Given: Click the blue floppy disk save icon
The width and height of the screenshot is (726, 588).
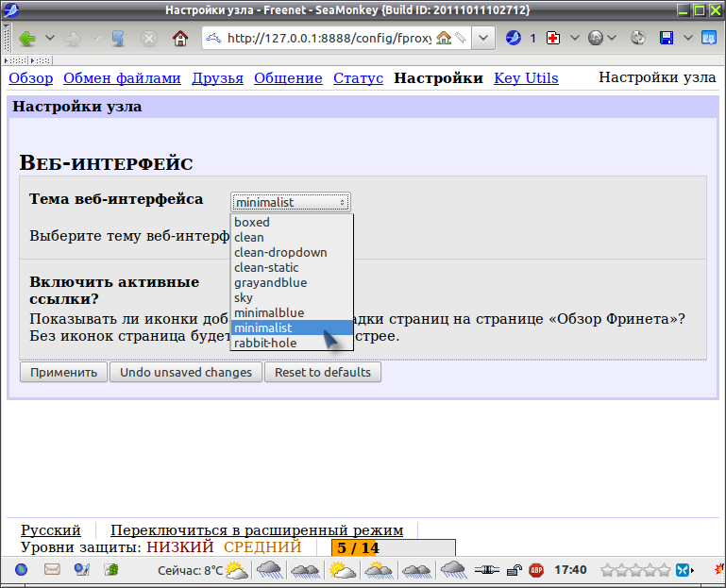Looking at the screenshot, I should click(667, 38).
